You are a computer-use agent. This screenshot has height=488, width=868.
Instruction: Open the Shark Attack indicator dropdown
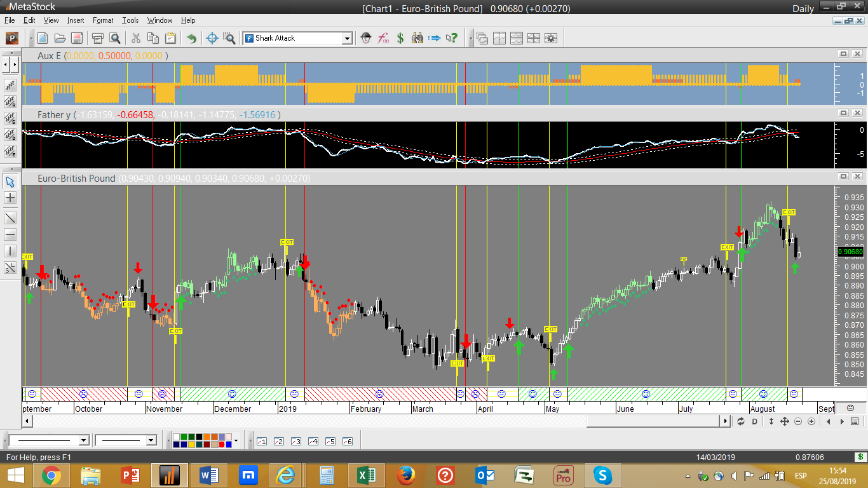point(347,38)
